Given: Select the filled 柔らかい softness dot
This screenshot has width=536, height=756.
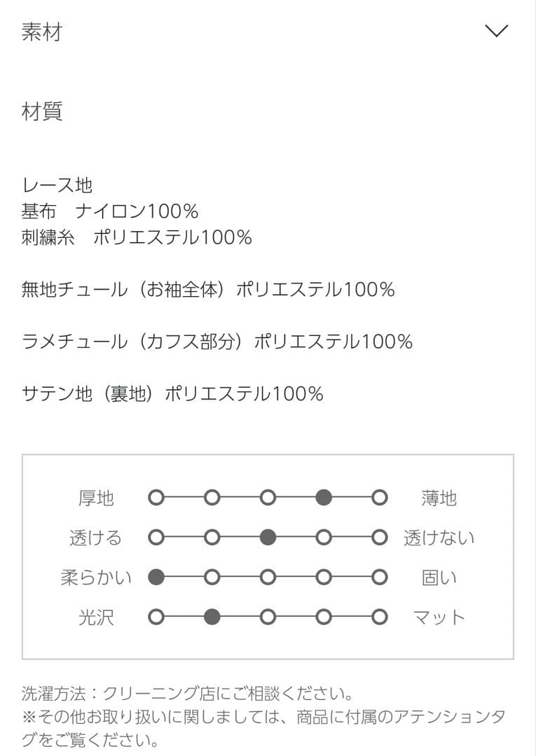Looking at the screenshot, I should (x=156, y=577).
